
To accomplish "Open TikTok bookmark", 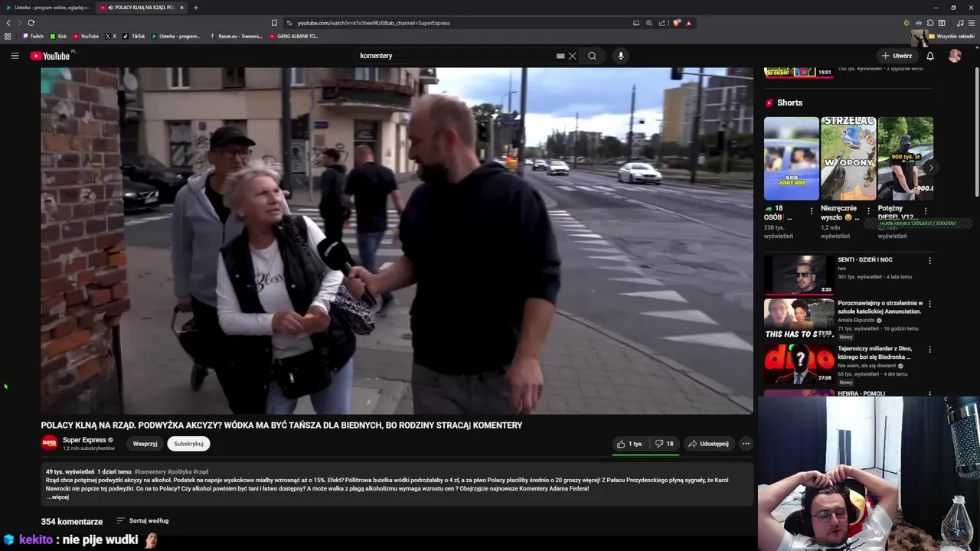I will click(134, 36).
